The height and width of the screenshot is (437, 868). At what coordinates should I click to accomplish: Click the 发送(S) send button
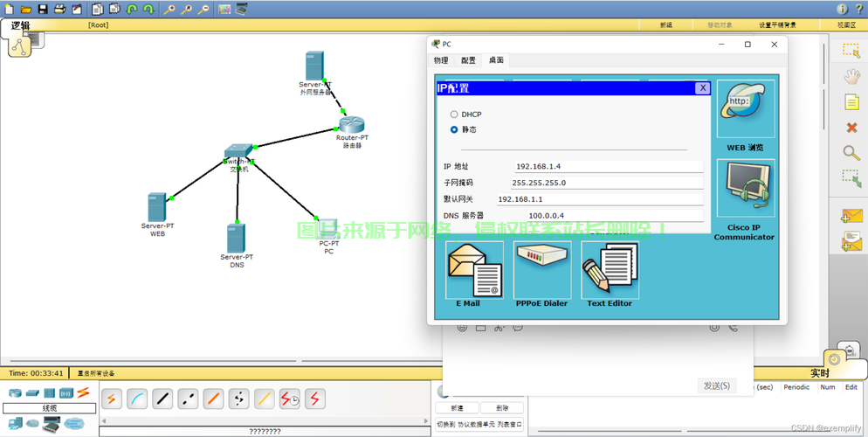tap(716, 386)
